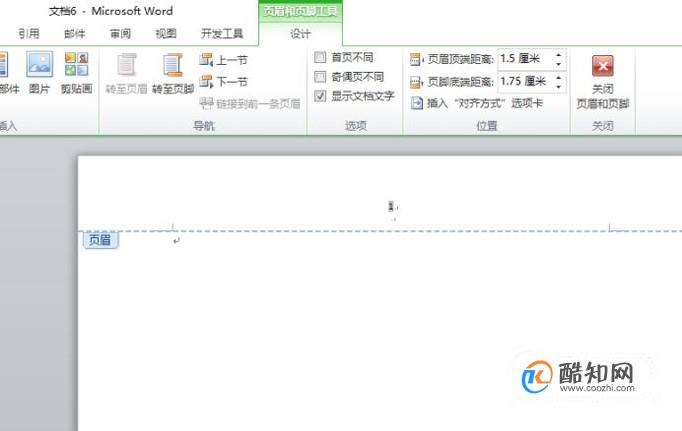
Task: Close header and footer with red X
Action: click(603, 66)
